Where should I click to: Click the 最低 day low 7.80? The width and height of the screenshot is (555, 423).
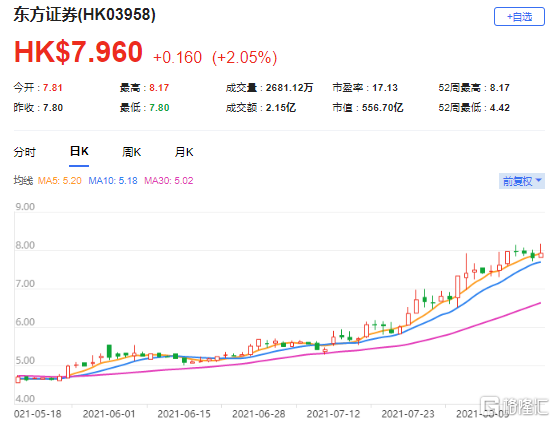[x=159, y=108]
